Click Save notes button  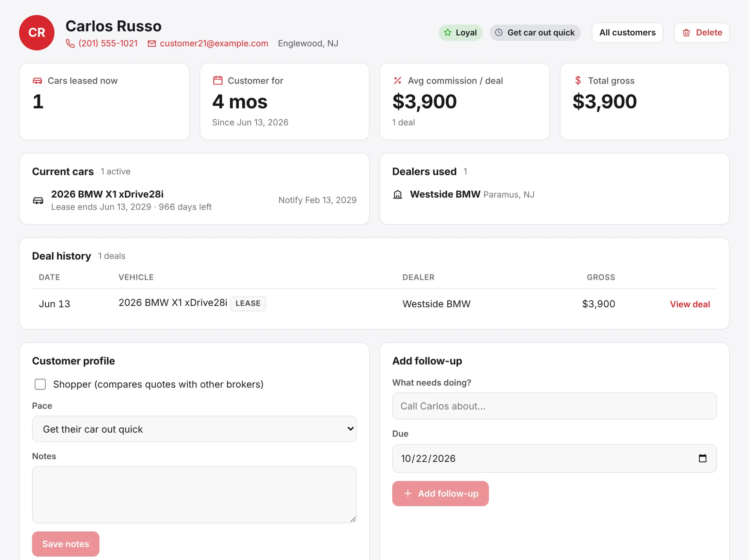tap(66, 544)
